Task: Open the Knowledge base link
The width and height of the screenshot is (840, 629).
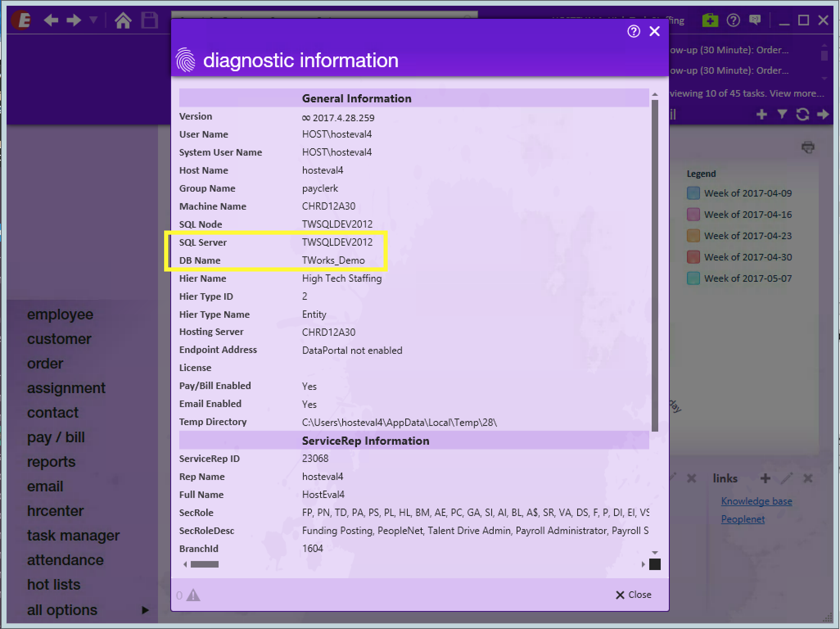Action: (x=756, y=501)
